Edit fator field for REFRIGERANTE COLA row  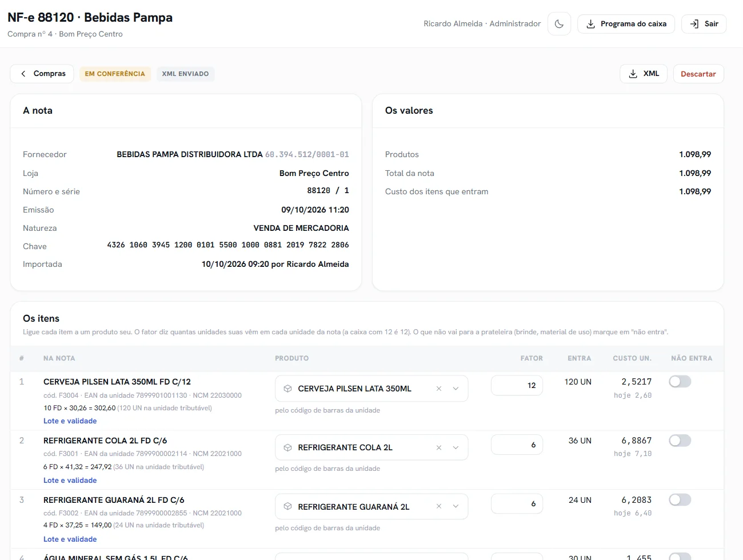[x=517, y=445]
